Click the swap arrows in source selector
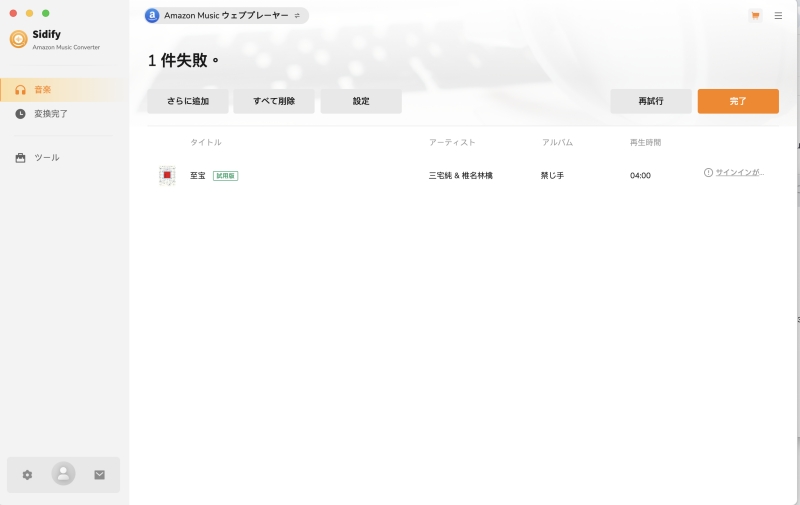Image resolution: width=800 pixels, height=505 pixels. click(297, 16)
